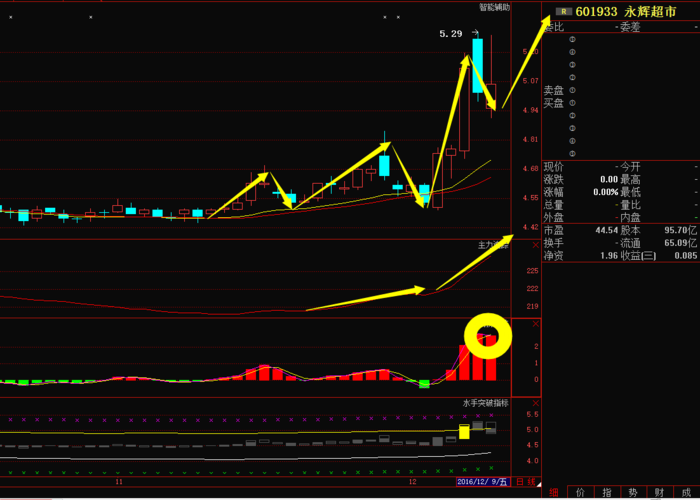700x500 pixels.
Task: Click the circled level icon beside 卖盘
Action: pyautogui.click(x=573, y=90)
